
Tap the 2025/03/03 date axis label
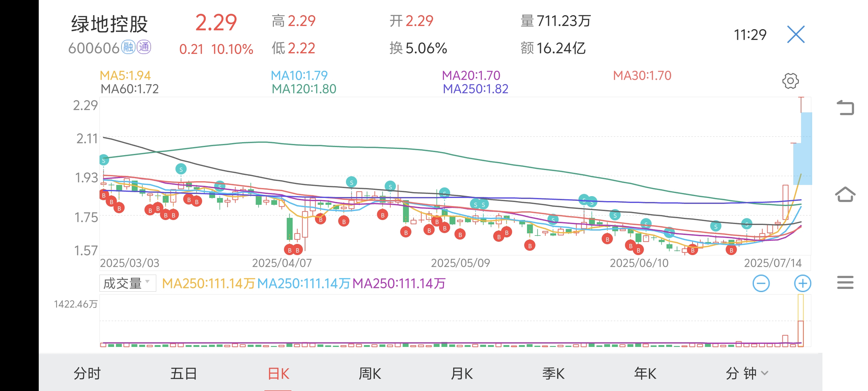point(129,263)
